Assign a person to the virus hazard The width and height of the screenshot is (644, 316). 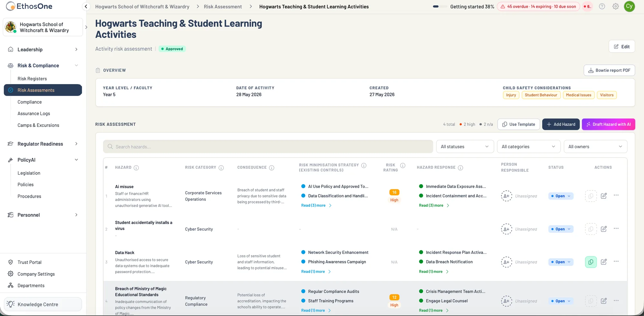coord(507,229)
